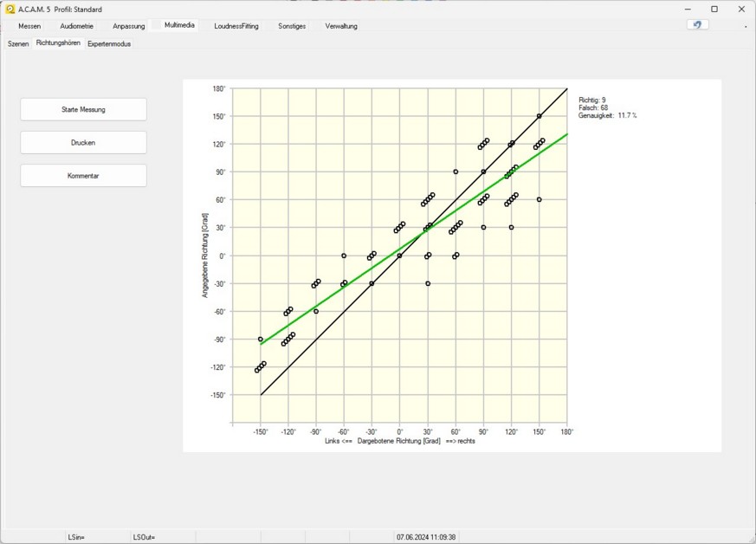
Task: Click the A.C.A.M. app icon in title bar
Action: pos(9,9)
